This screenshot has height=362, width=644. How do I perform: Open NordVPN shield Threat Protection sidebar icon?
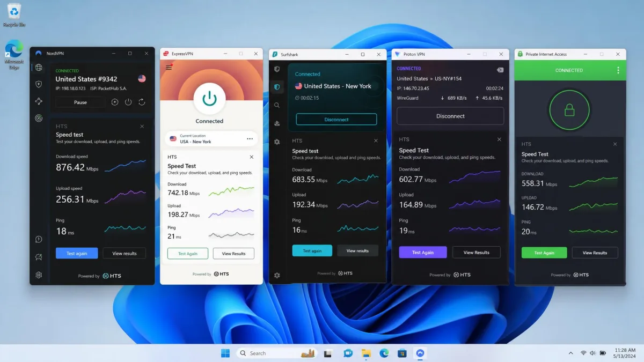tap(39, 84)
